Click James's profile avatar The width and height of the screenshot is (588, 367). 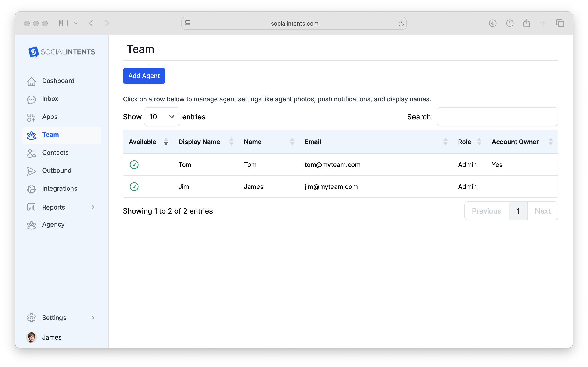pos(31,337)
